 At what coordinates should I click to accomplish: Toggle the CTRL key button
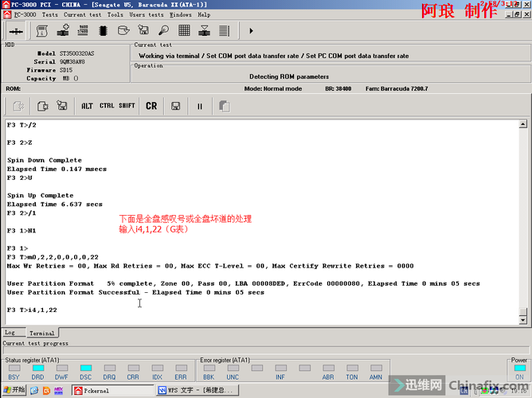click(107, 106)
